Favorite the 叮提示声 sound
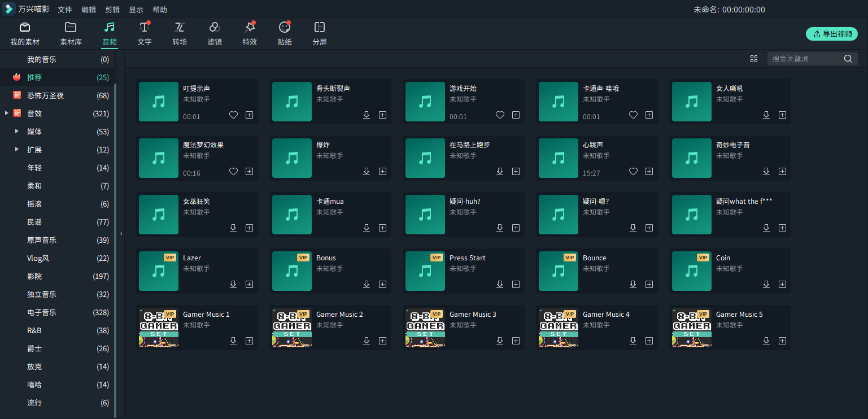Screen dimensions: 868x419 [233, 115]
